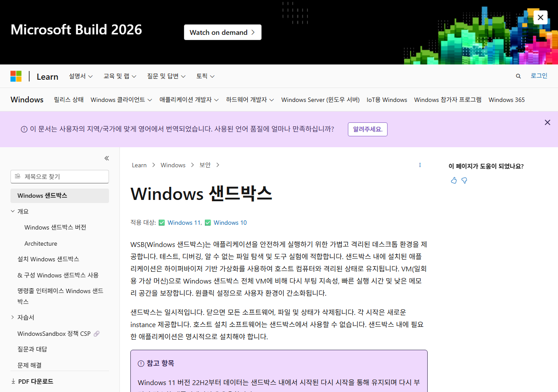Click the filter icon in the search box

click(17, 176)
